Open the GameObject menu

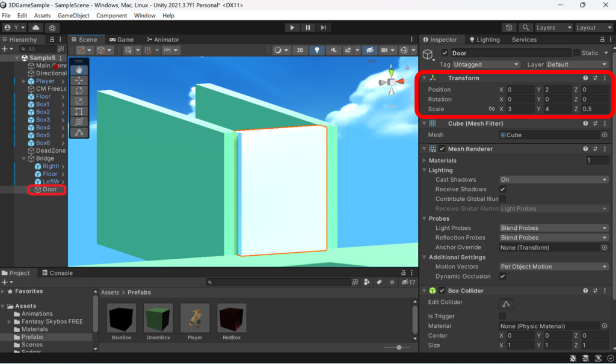click(73, 16)
